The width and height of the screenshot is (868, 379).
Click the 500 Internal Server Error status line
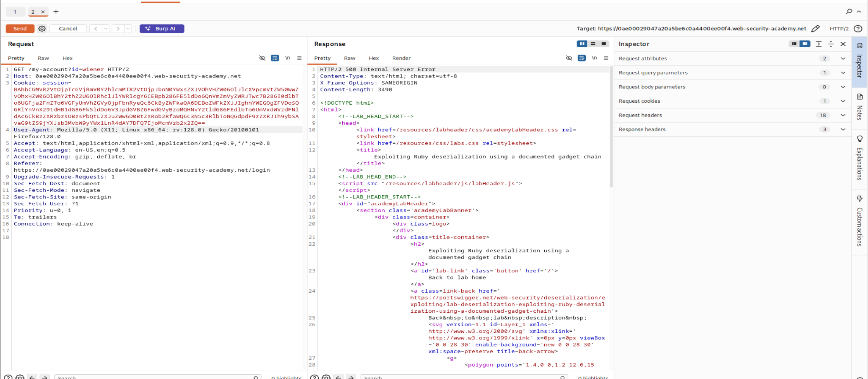pos(378,69)
